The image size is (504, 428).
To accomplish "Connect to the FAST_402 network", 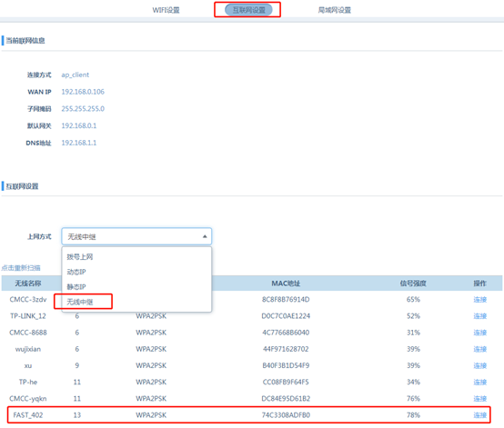I will click(480, 415).
